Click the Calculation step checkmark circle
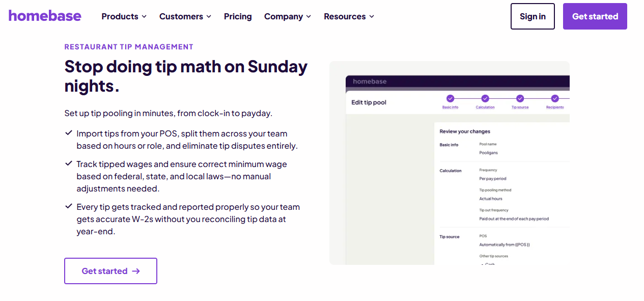This screenshot has width=644, height=301. (485, 98)
